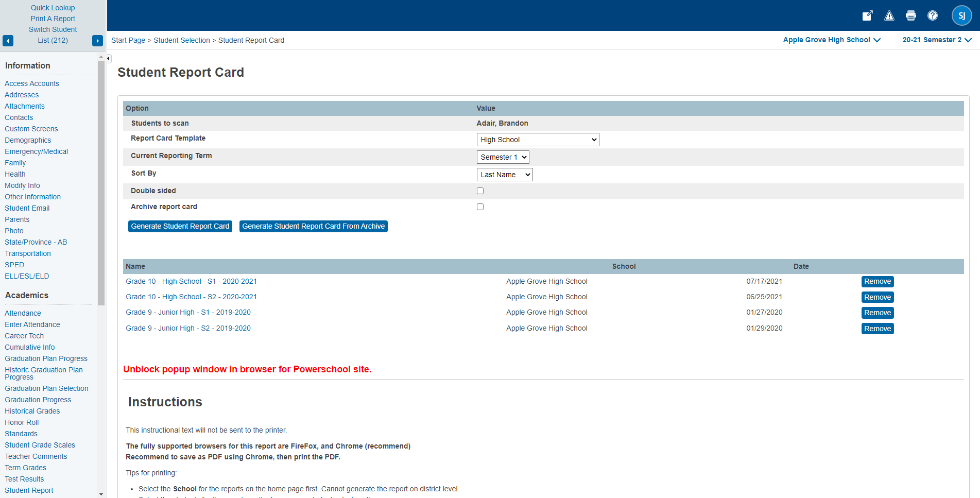The width and height of the screenshot is (980, 498).
Task: Remove the Grade 9 Junior High S1 report
Action: 877,313
